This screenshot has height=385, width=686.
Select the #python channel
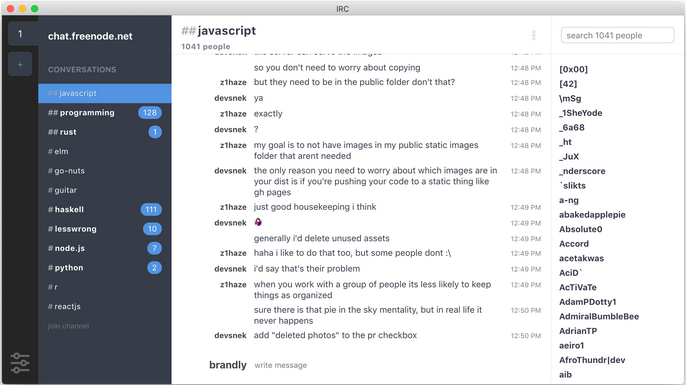[105, 267]
